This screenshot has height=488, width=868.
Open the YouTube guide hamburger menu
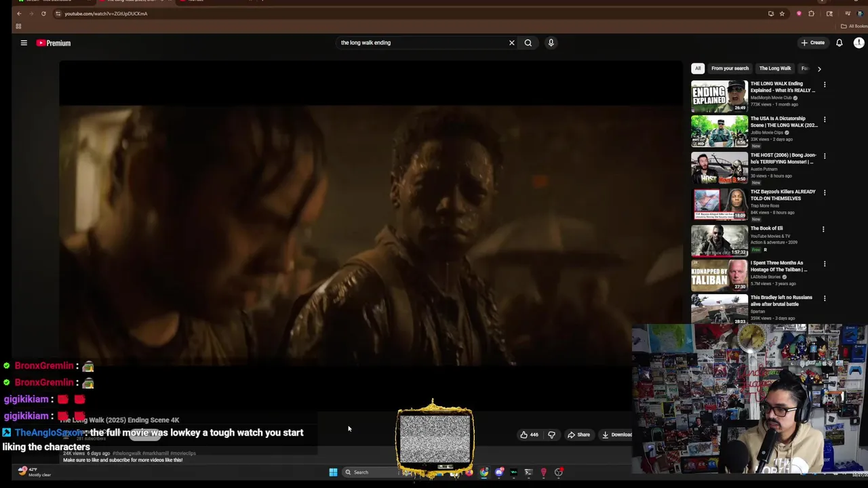[24, 43]
